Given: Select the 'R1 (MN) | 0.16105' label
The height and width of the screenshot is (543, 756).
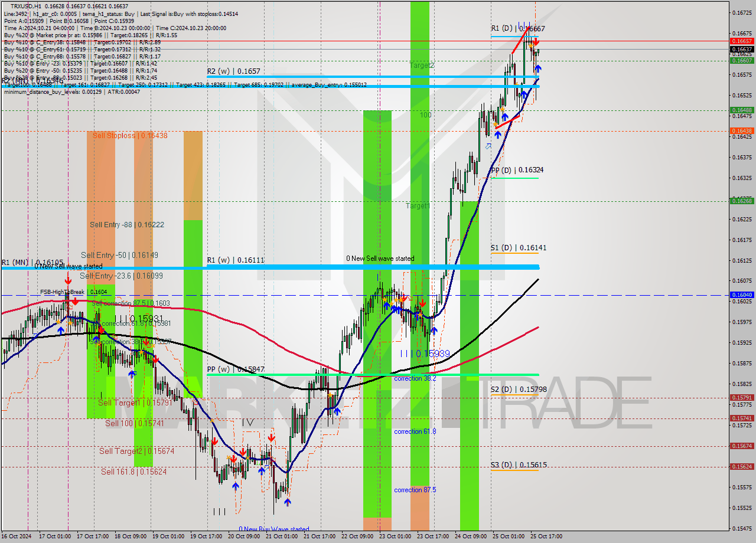Looking at the screenshot, I should pyautogui.click(x=32, y=262).
